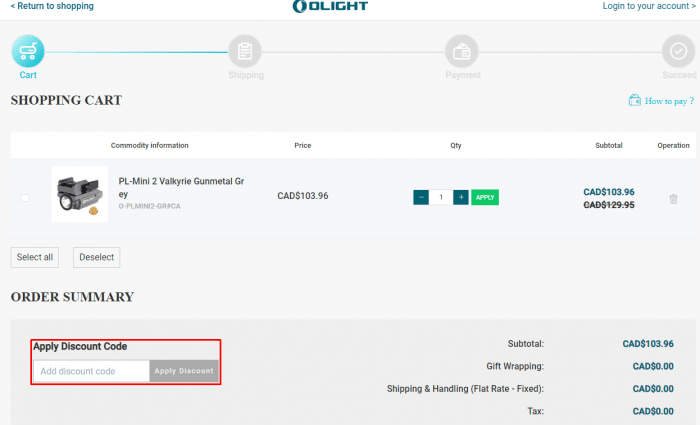Click Select all button
The width and height of the screenshot is (700, 425).
tap(35, 258)
